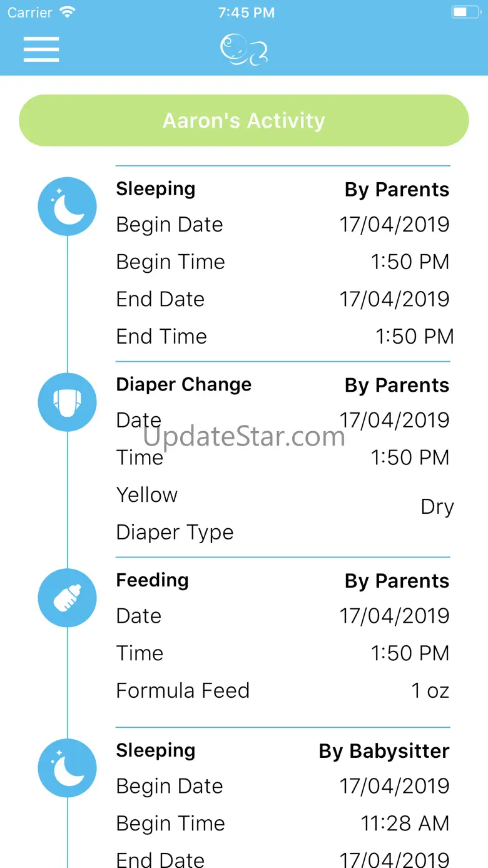Tap the 1 oz feed amount
This screenshot has height=868, width=488.
pyautogui.click(x=430, y=690)
